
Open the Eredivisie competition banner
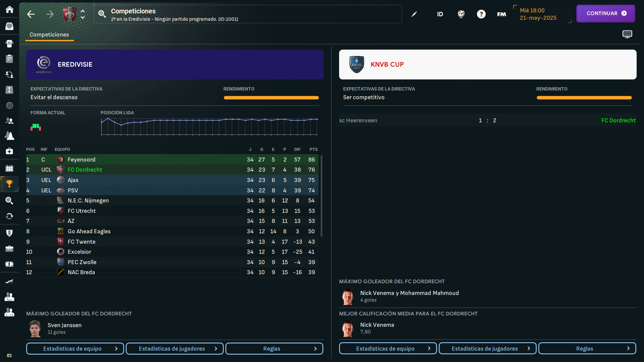175,64
